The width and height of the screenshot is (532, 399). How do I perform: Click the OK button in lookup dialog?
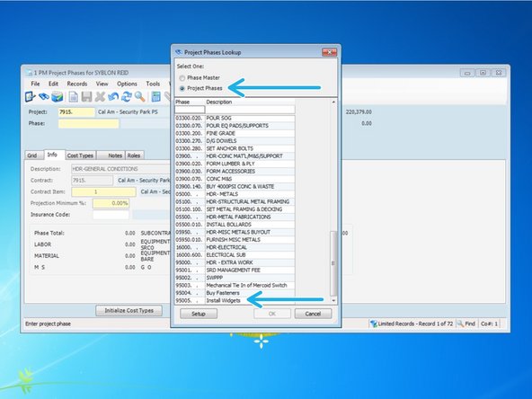click(x=272, y=314)
